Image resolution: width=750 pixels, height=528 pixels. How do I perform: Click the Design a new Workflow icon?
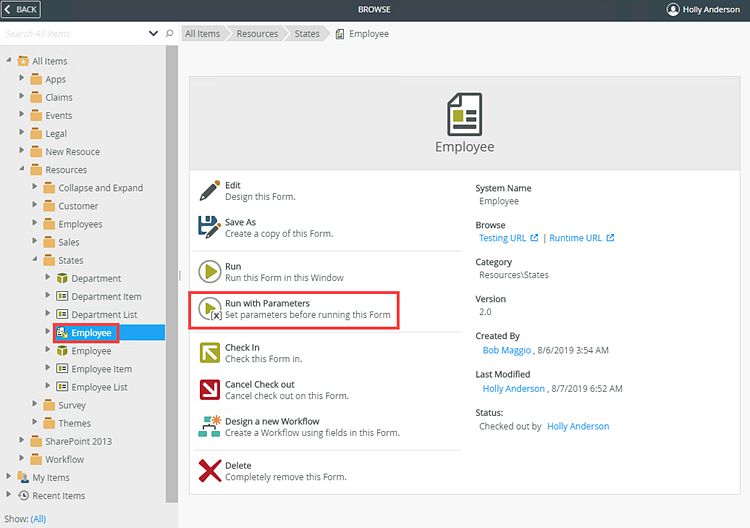(209, 427)
